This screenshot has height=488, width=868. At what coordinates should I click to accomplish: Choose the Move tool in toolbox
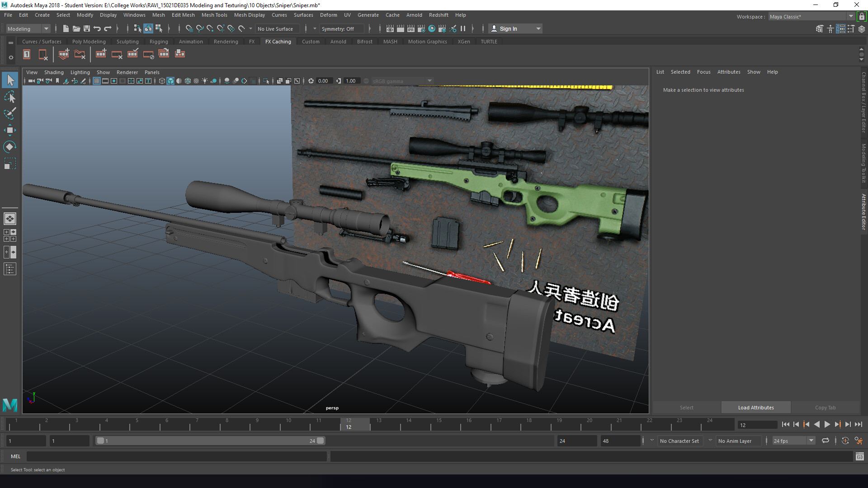coord(10,130)
